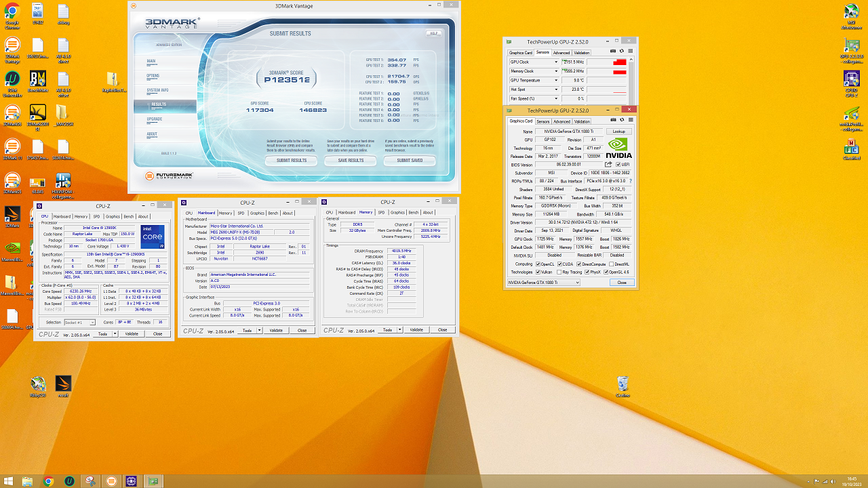
Task: Click the Intel Core i9 logo in CPU-Z
Action: point(153,237)
